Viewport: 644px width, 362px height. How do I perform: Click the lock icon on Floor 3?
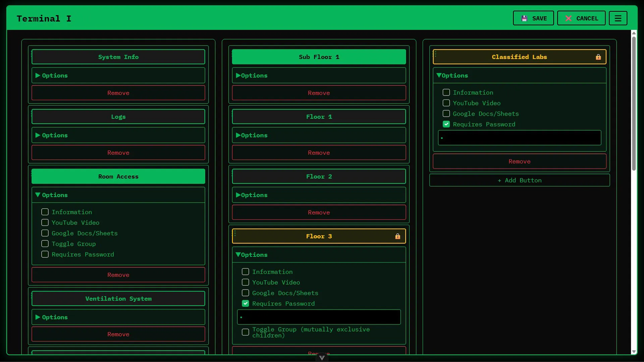[397, 236]
